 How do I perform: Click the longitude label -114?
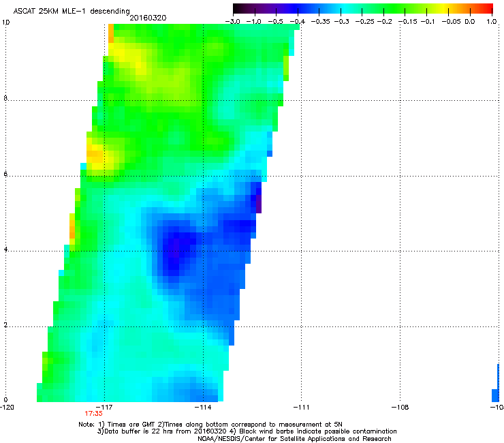[203, 408]
